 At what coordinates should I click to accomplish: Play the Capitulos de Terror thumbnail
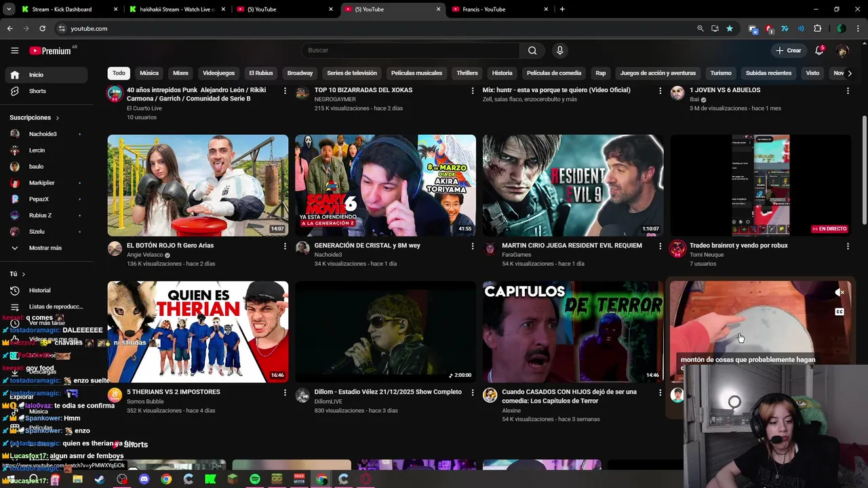pyautogui.click(x=573, y=331)
